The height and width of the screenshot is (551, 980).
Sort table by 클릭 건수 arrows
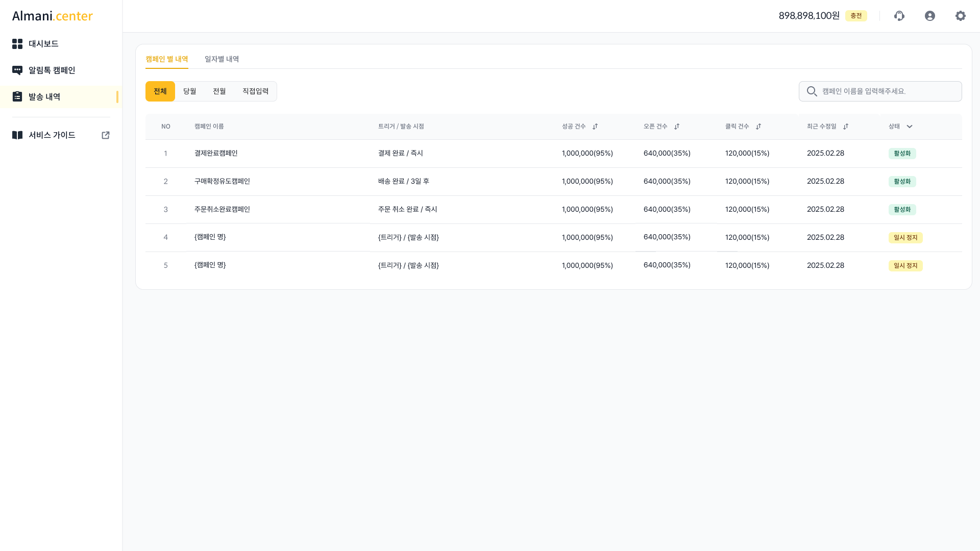(x=758, y=127)
